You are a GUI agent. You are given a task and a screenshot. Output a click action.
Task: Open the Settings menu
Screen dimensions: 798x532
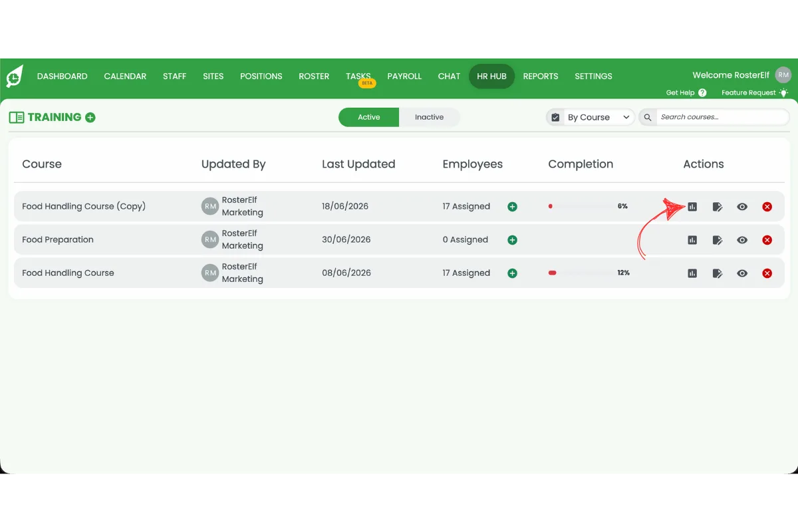click(593, 76)
